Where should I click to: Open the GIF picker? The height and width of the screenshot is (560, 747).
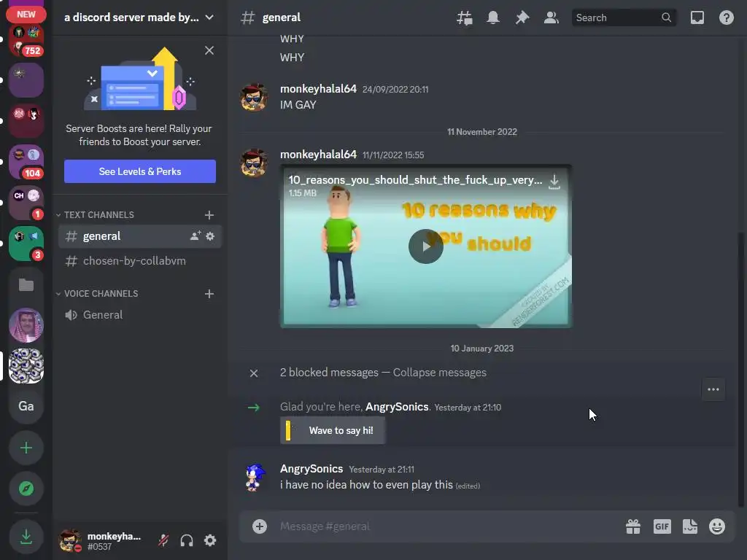coord(662,526)
